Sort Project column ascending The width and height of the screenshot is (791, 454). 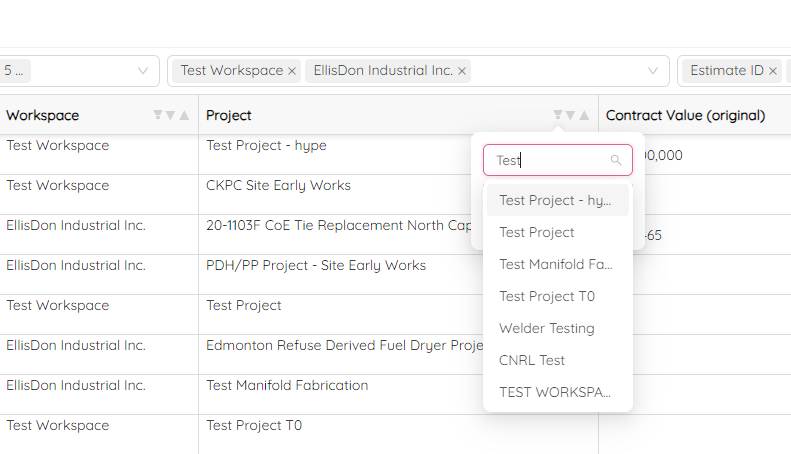pyautogui.click(x=584, y=116)
